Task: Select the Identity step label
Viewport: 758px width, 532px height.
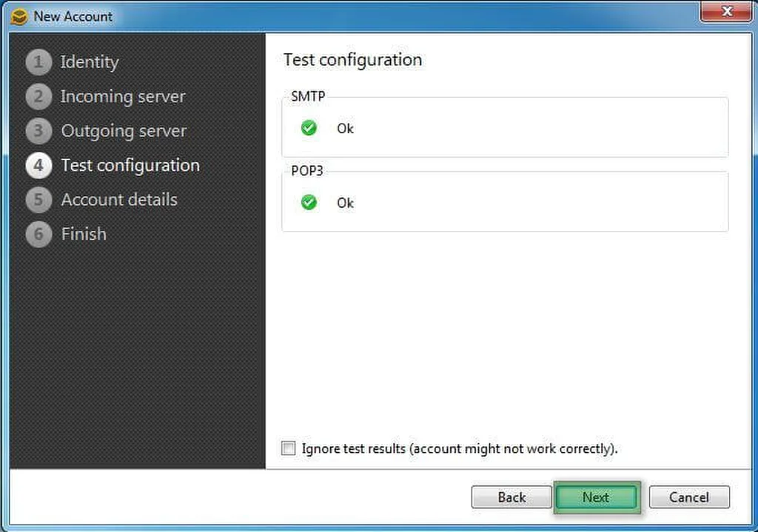Action: coord(90,62)
